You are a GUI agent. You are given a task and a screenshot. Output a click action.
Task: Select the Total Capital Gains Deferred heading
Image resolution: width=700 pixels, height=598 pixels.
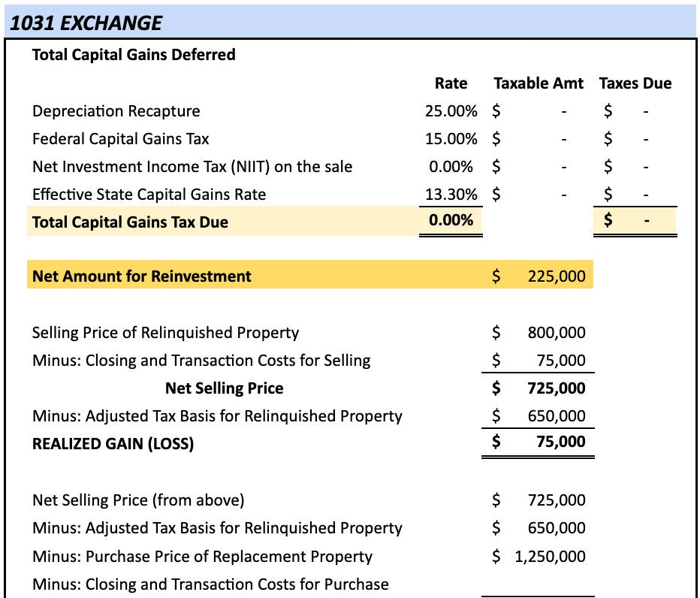(134, 55)
